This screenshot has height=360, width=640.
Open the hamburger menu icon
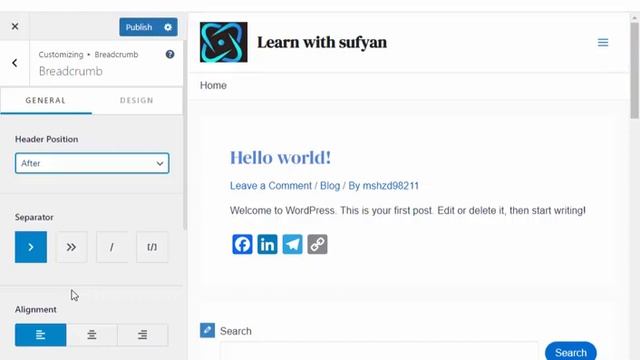pyautogui.click(x=603, y=42)
